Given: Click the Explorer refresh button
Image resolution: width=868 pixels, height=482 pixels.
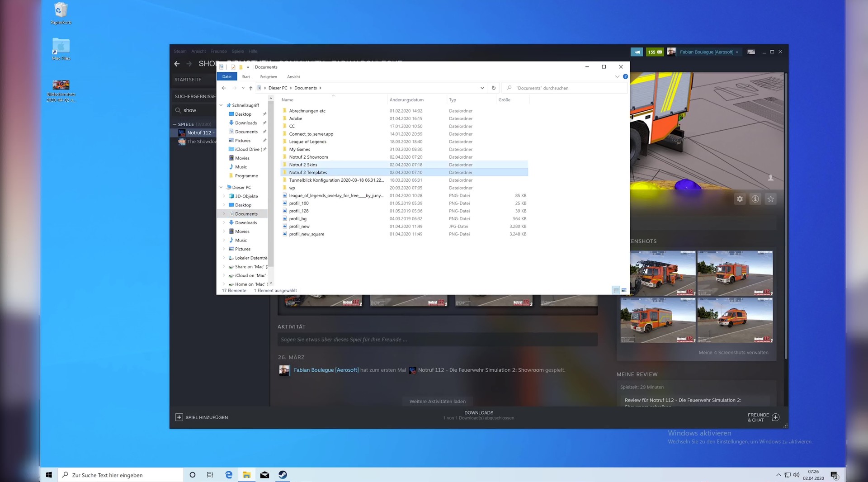Looking at the screenshot, I should click(x=494, y=88).
